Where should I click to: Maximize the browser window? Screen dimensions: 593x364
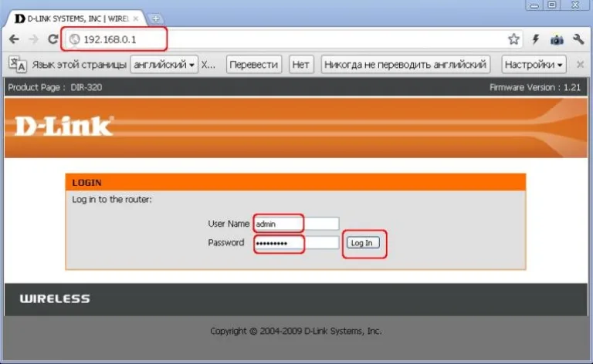(x=552, y=5)
